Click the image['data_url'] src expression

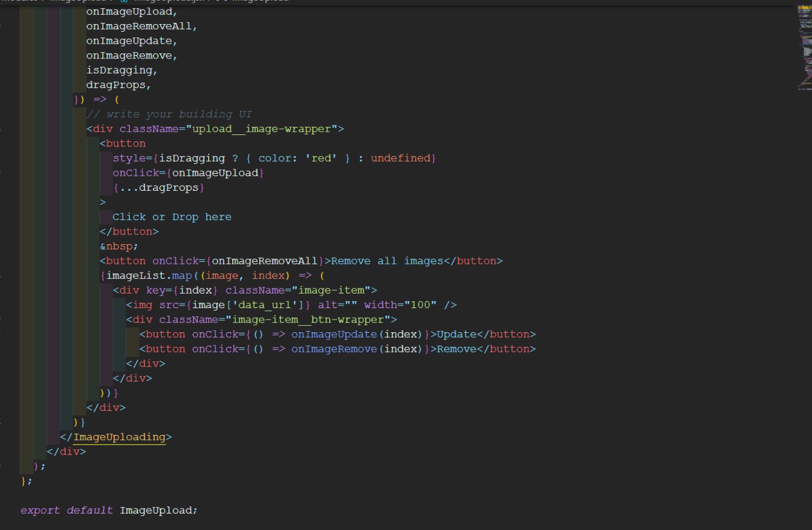(248, 304)
